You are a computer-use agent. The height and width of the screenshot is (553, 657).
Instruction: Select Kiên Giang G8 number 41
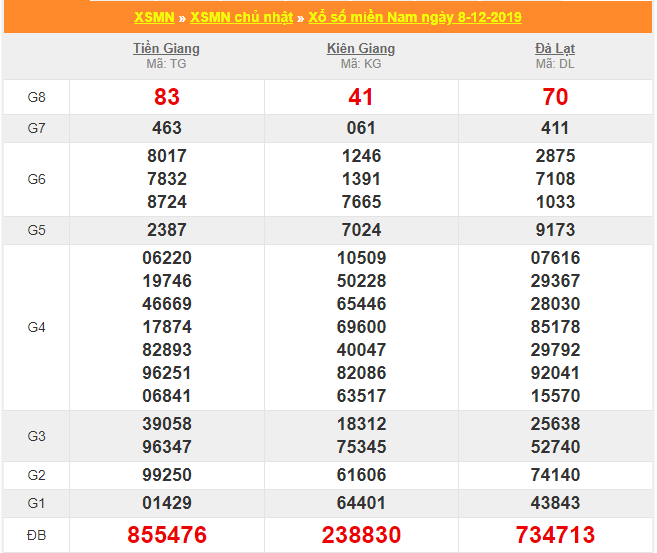tap(361, 97)
